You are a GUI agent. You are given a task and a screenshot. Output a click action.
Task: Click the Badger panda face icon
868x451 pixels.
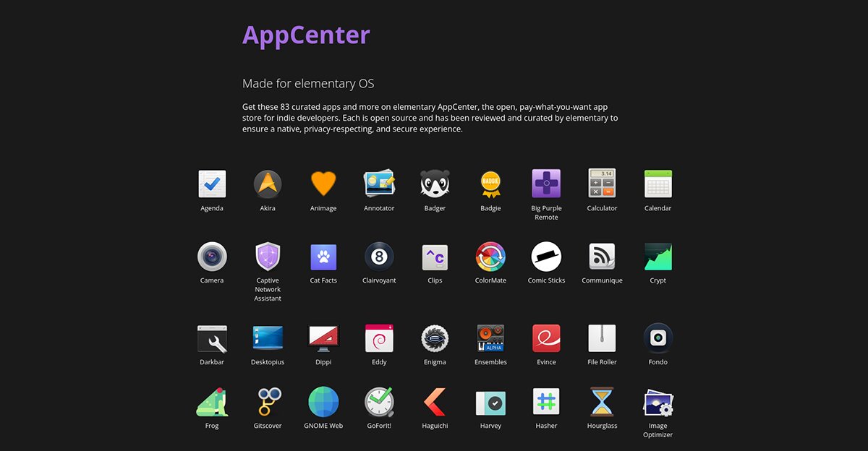point(435,184)
